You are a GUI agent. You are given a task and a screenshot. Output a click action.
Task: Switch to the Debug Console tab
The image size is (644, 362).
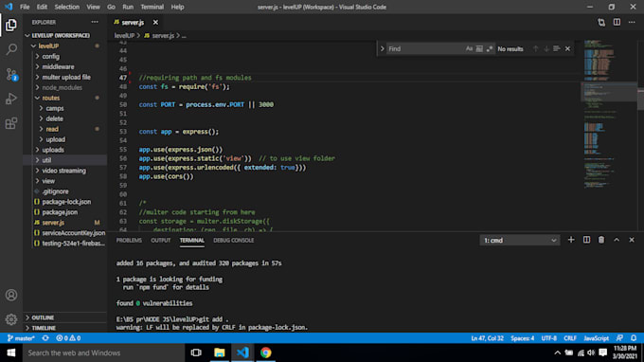(x=233, y=241)
